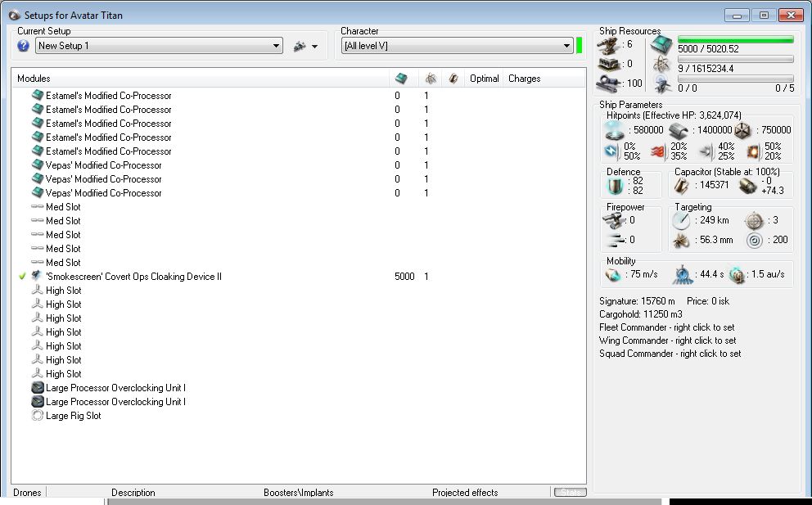Click the Stats button at bottom

point(571,492)
